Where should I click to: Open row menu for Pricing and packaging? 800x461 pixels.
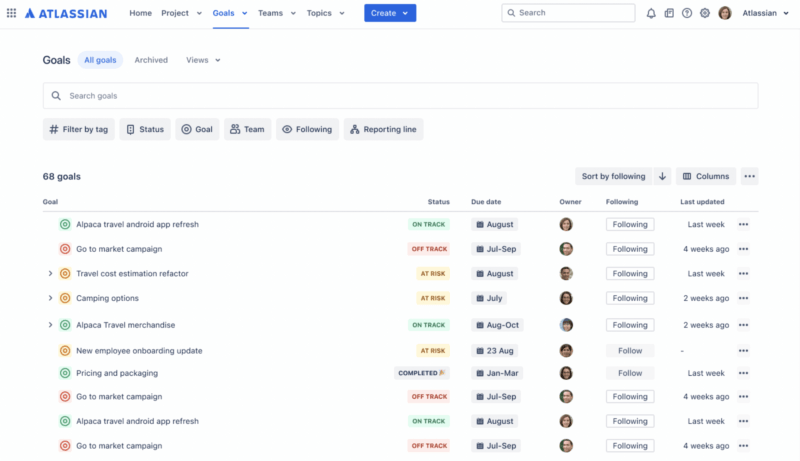click(x=743, y=373)
